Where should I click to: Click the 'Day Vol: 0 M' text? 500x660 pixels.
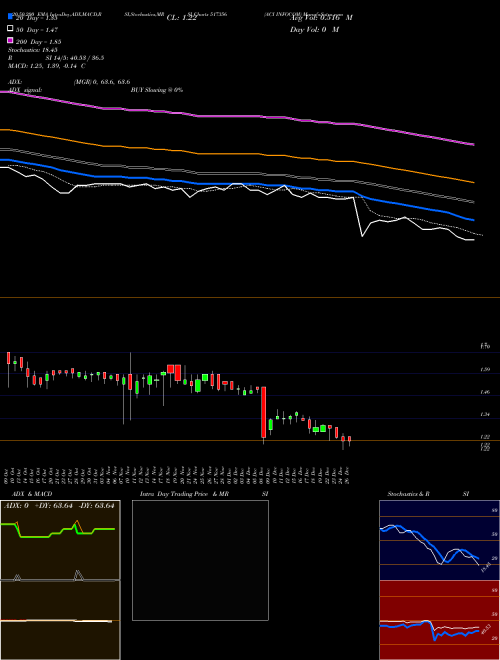pyautogui.click(x=314, y=29)
